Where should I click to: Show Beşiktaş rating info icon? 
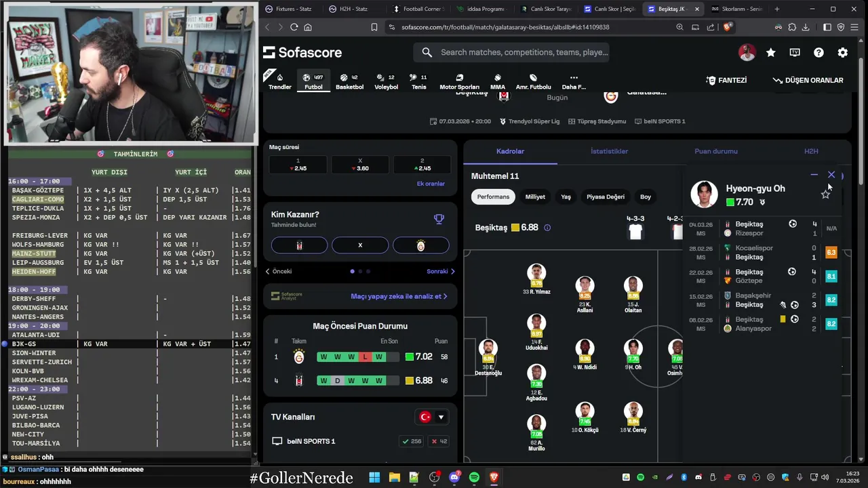[x=547, y=228]
